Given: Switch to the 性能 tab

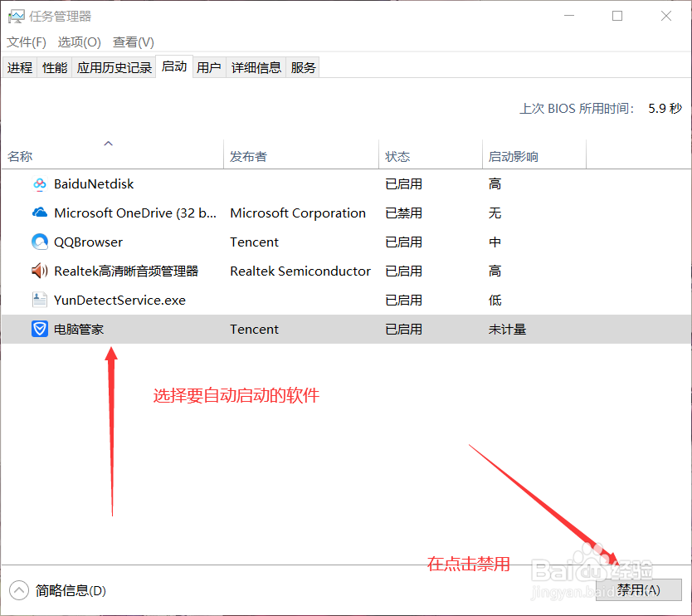Looking at the screenshot, I should (x=55, y=67).
